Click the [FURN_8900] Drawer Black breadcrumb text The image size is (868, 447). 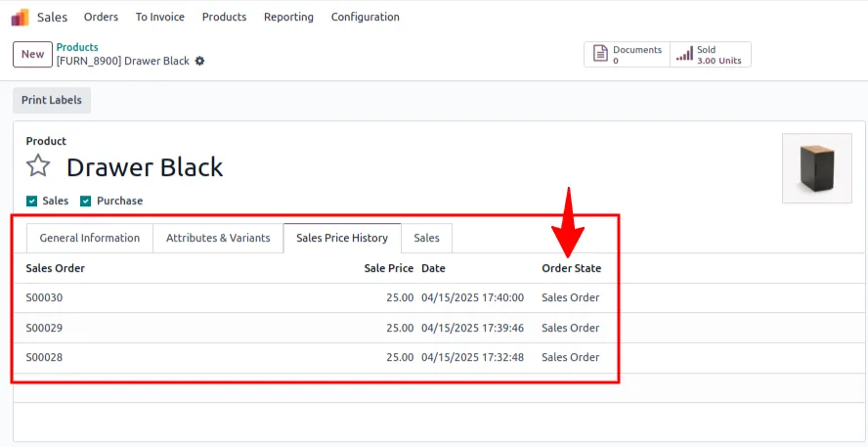coord(123,61)
